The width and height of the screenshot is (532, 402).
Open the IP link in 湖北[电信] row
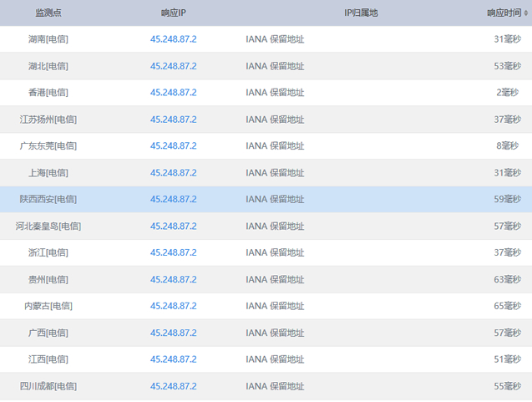174,66
